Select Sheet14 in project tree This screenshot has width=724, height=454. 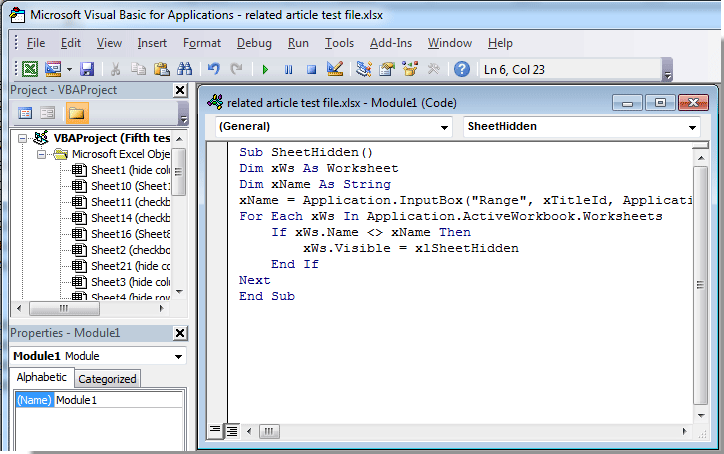click(130, 218)
